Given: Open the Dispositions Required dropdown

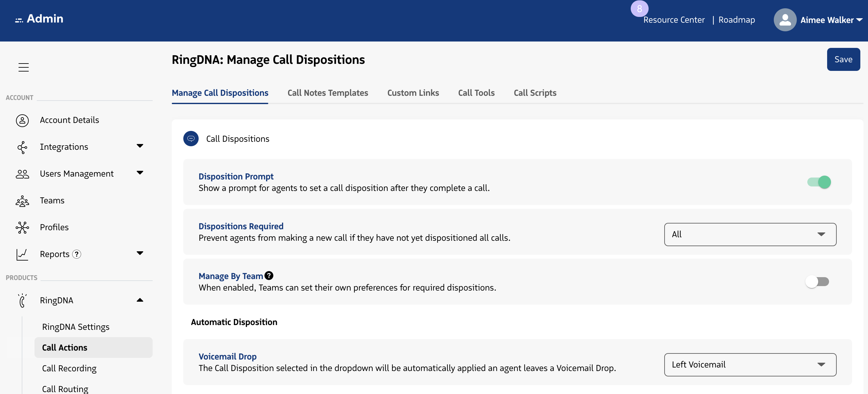Looking at the screenshot, I should (x=750, y=234).
